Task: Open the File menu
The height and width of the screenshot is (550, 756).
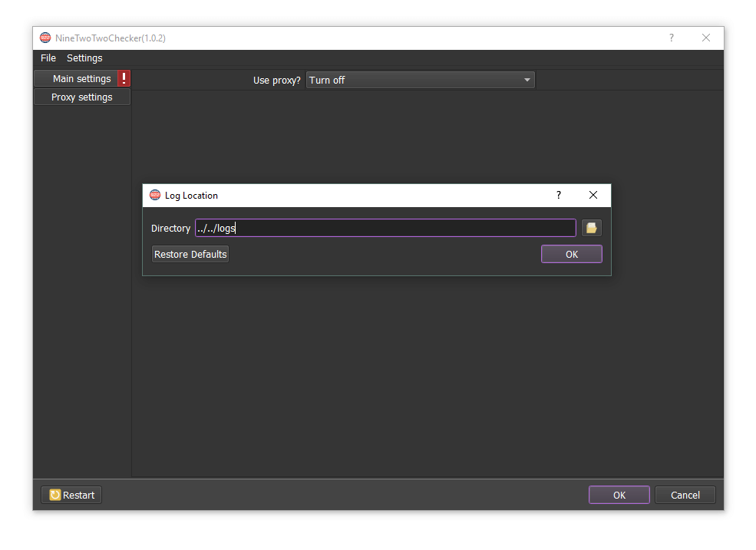Action: click(48, 58)
